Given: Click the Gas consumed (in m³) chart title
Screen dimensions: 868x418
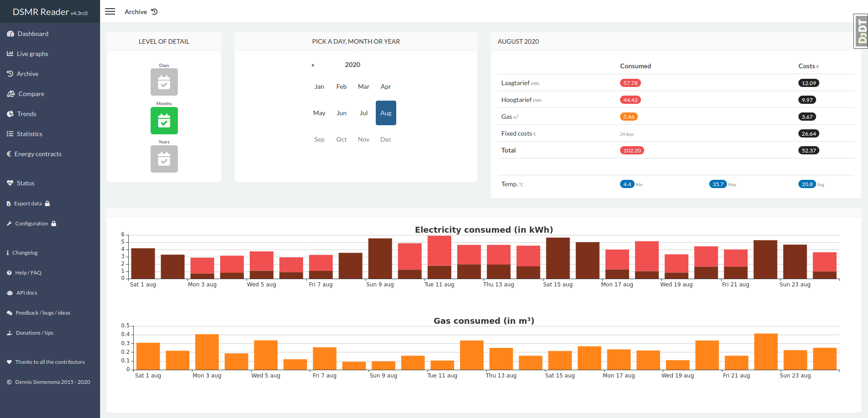Looking at the screenshot, I should click(484, 321).
